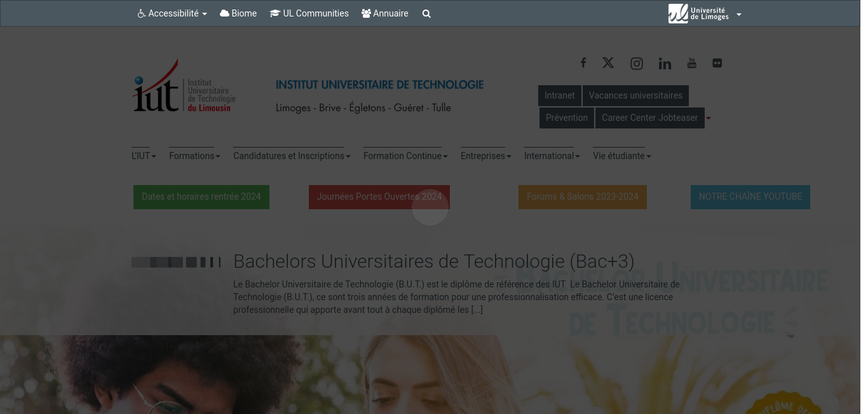
Task: Click the Career Center Jobteaser button
Action: [x=650, y=118]
